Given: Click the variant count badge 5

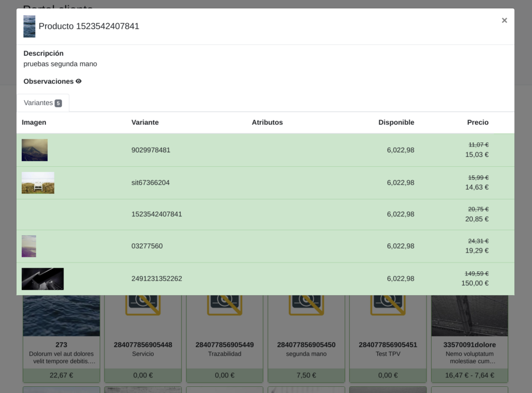Looking at the screenshot, I should [x=58, y=103].
